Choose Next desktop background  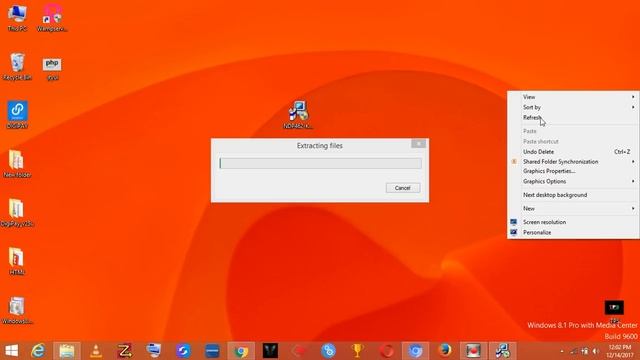point(573,195)
